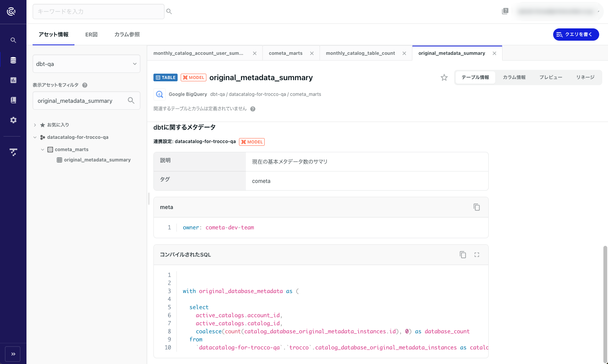Open the settings gear in sidebar

pos(13,120)
